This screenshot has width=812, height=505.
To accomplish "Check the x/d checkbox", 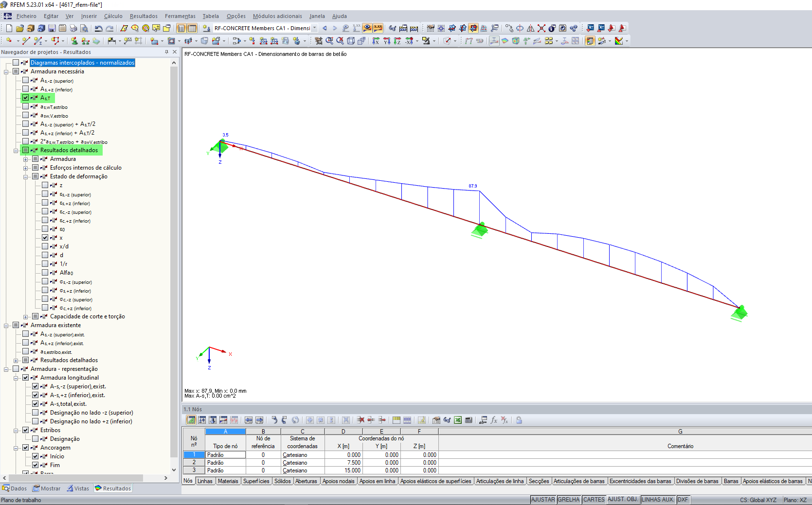I will click(45, 246).
